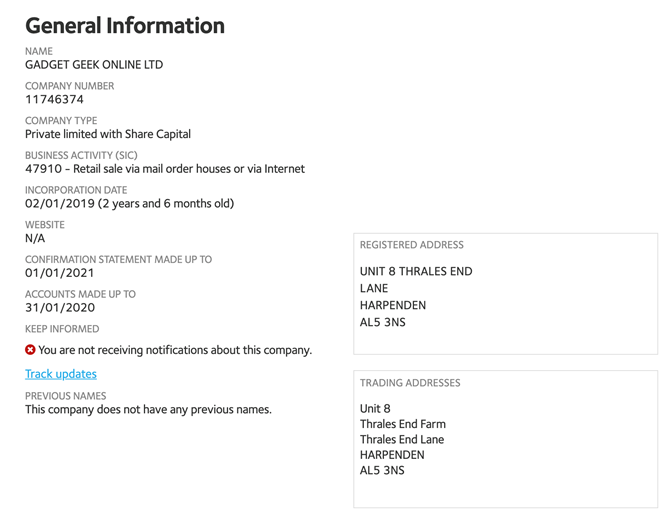Image resolution: width=659 pixels, height=509 pixels.
Task: Click the Trading Addresses box title
Action: click(410, 383)
